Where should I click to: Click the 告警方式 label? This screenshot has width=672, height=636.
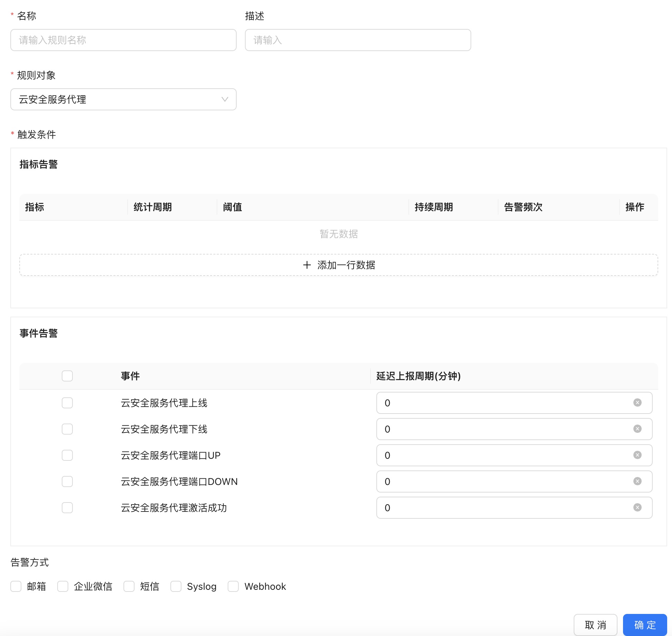pyautogui.click(x=30, y=562)
